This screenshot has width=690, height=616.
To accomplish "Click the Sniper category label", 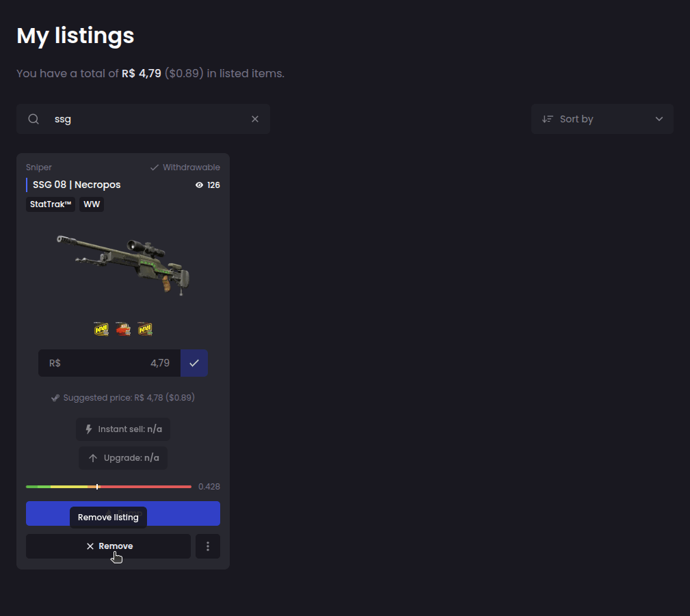I will click(x=38, y=167).
